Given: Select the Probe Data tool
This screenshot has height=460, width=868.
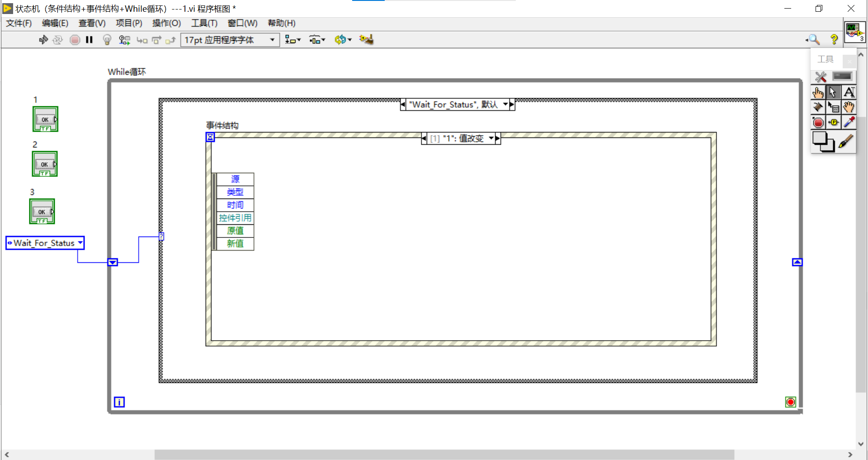Looking at the screenshot, I should (833, 122).
